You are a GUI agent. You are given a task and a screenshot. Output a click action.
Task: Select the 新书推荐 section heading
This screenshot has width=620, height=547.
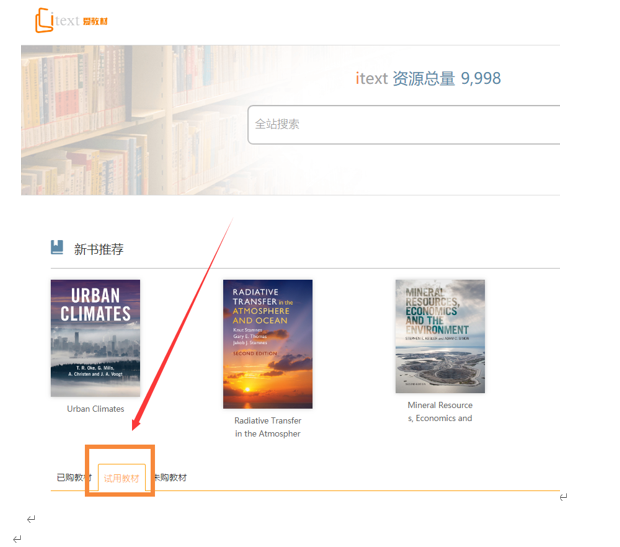click(x=98, y=249)
